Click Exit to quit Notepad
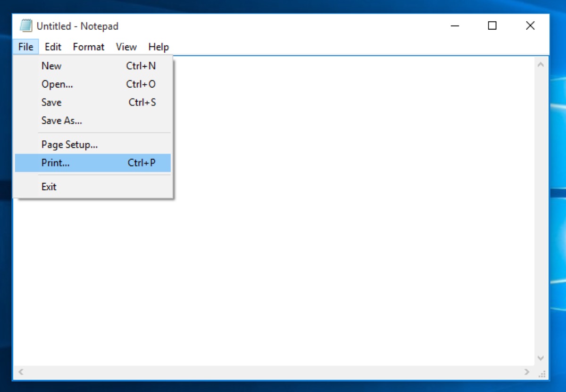Viewport: 566px width, 392px height. pos(49,187)
